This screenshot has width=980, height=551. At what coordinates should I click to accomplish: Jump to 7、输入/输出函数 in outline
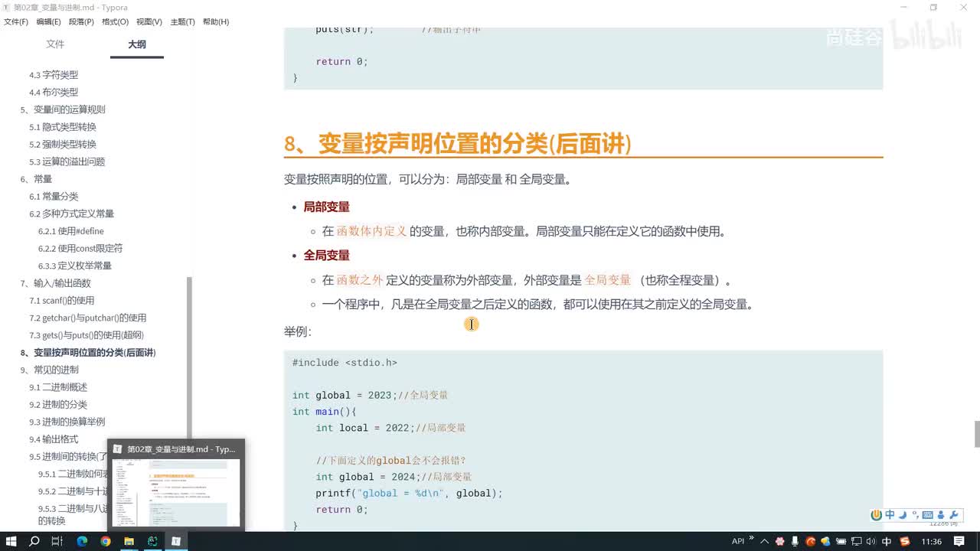[x=56, y=283]
